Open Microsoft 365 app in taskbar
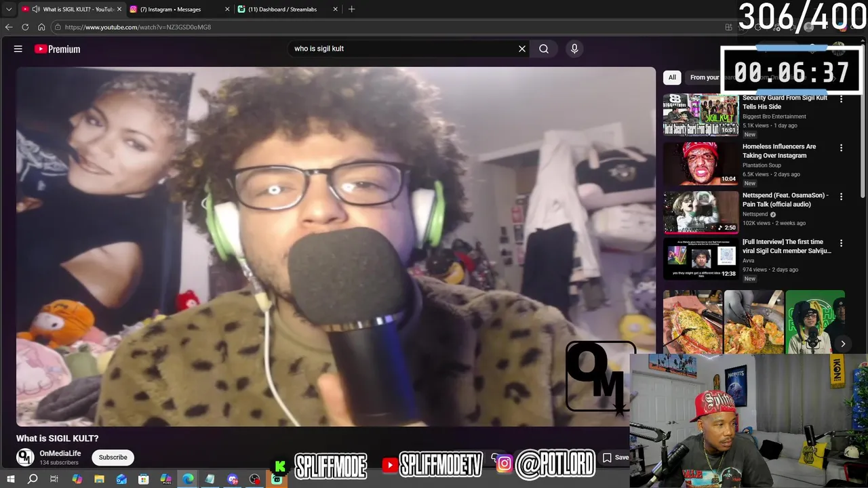Image resolution: width=868 pixels, height=488 pixels. point(165,479)
